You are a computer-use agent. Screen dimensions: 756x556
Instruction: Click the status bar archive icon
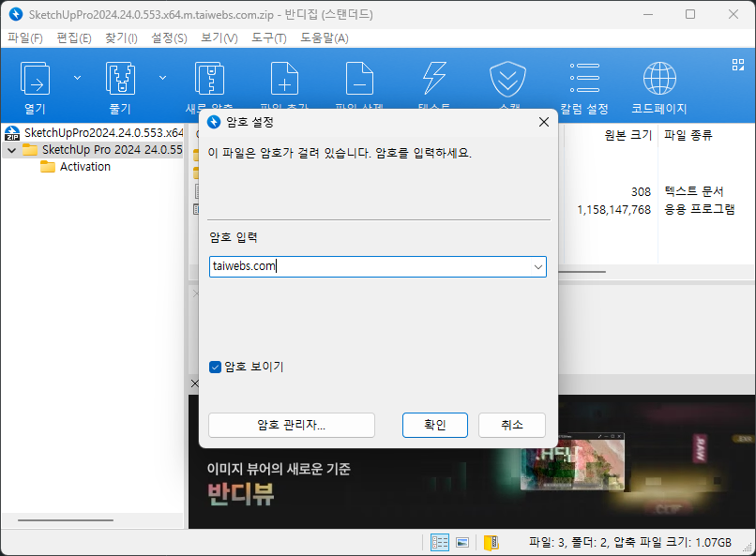click(x=491, y=543)
